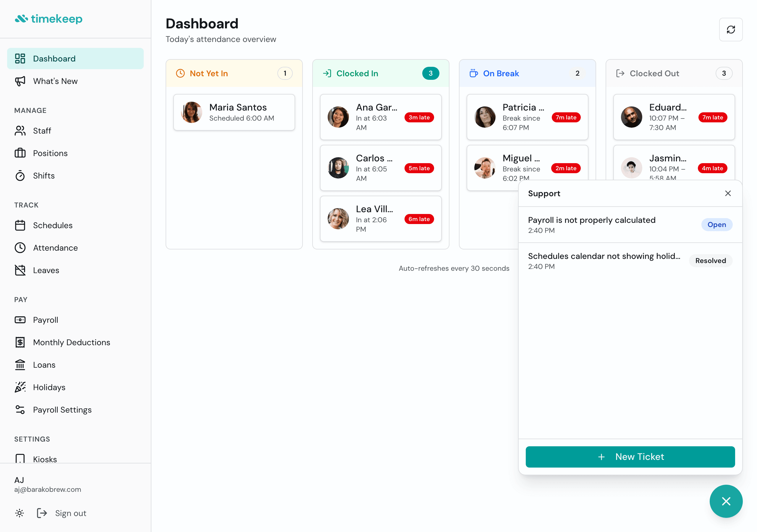Click the Sign out link
Viewport: 757px width, 532px height.
(70, 513)
